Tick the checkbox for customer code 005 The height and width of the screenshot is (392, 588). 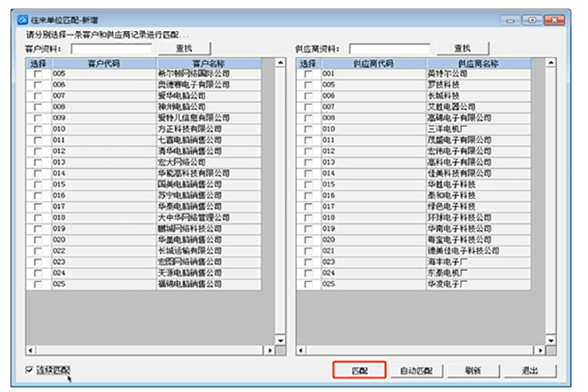tap(38, 74)
